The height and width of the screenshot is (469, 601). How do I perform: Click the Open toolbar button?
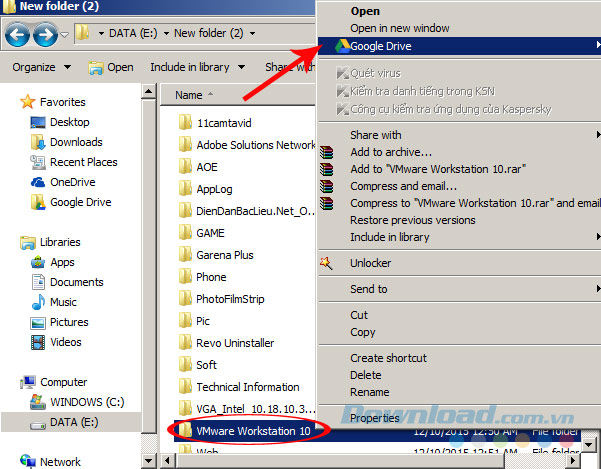click(111, 67)
